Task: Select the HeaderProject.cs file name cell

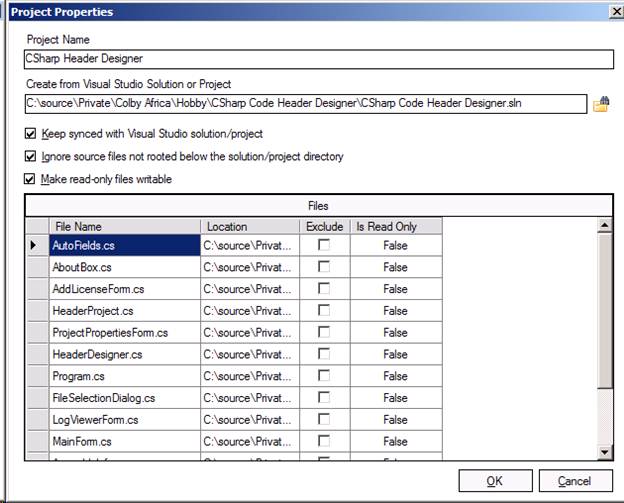Action: click(x=125, y=311)
